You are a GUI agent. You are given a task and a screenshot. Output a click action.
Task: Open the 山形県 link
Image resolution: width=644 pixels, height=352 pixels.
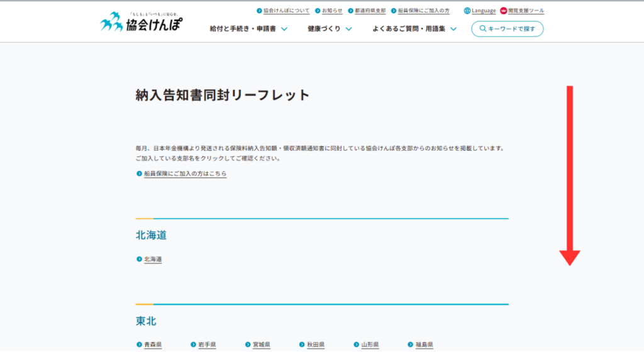[370, 344]
